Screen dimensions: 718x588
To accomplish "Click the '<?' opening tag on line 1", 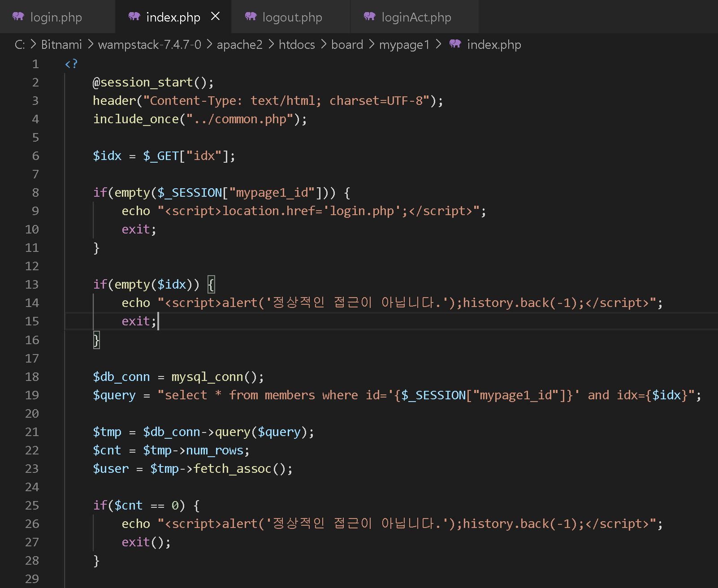I will [x=71, y=64].
